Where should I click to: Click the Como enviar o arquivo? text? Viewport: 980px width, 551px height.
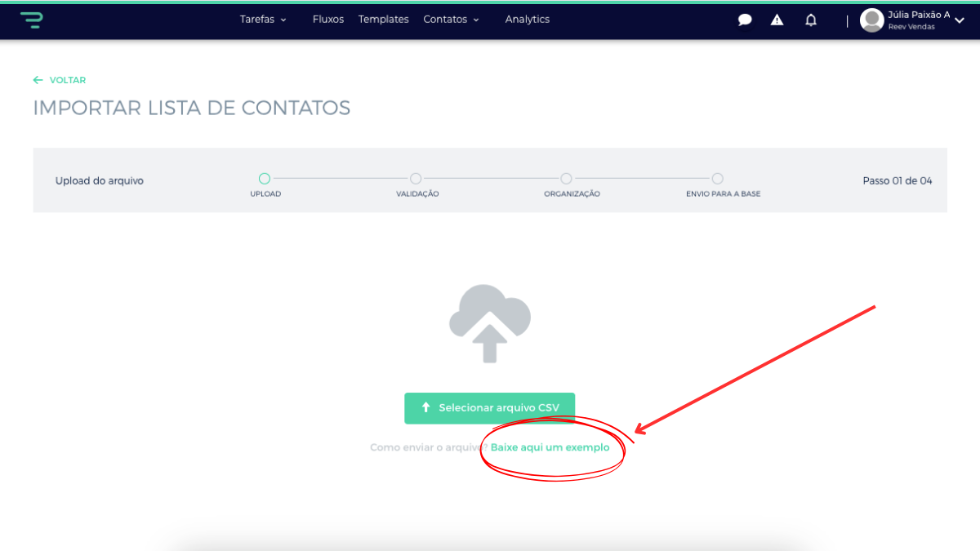pos(429,447)
